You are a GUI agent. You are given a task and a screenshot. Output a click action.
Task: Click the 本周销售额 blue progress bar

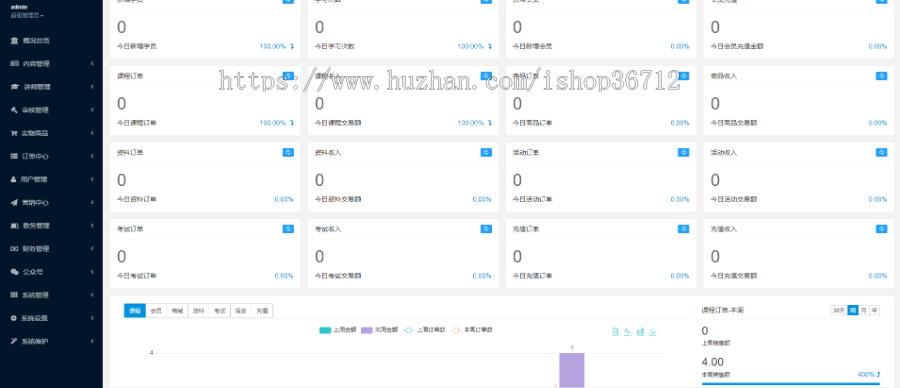coord(791,383)
